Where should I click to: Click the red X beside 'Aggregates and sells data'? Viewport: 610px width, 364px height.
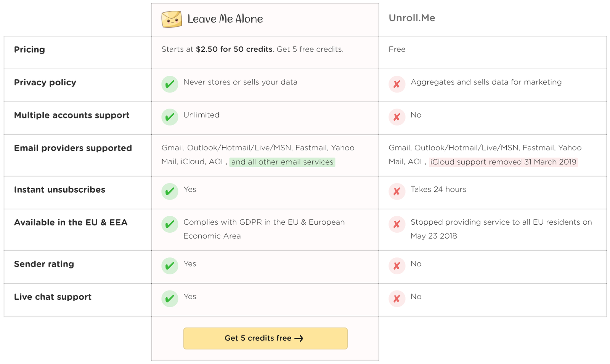coord(397,84)
